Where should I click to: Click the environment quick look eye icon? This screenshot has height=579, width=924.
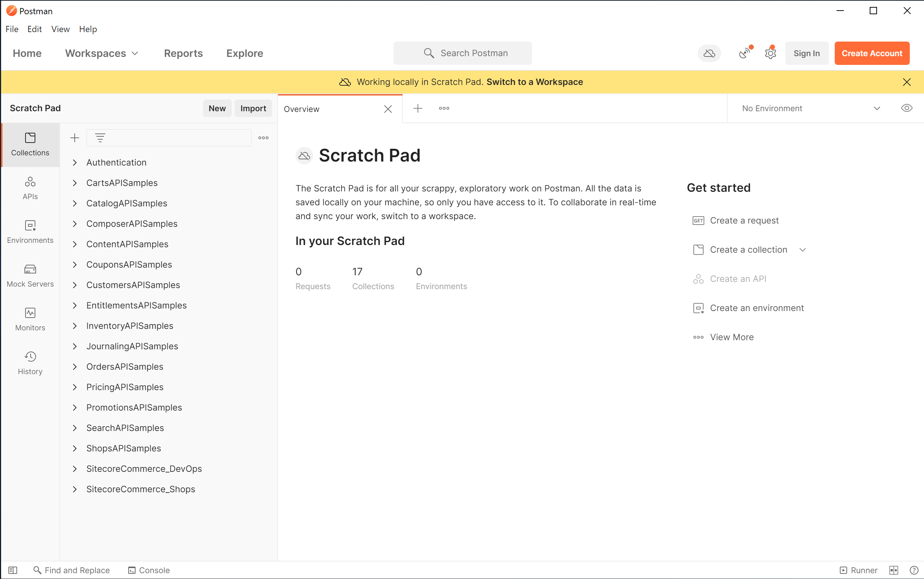tap(907, 108)
